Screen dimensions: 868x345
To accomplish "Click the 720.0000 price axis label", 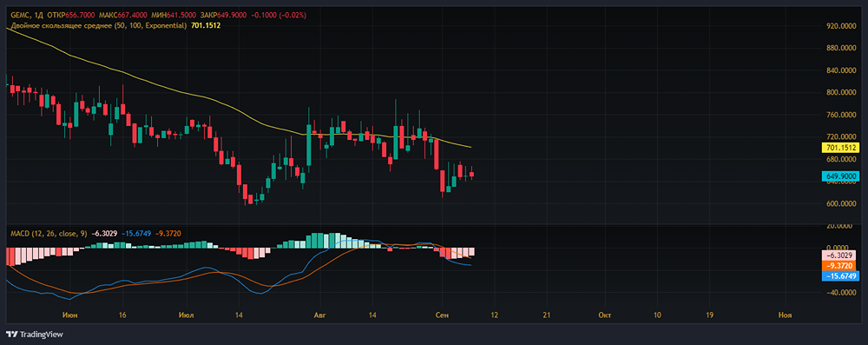I will click(x=842, y=136).
